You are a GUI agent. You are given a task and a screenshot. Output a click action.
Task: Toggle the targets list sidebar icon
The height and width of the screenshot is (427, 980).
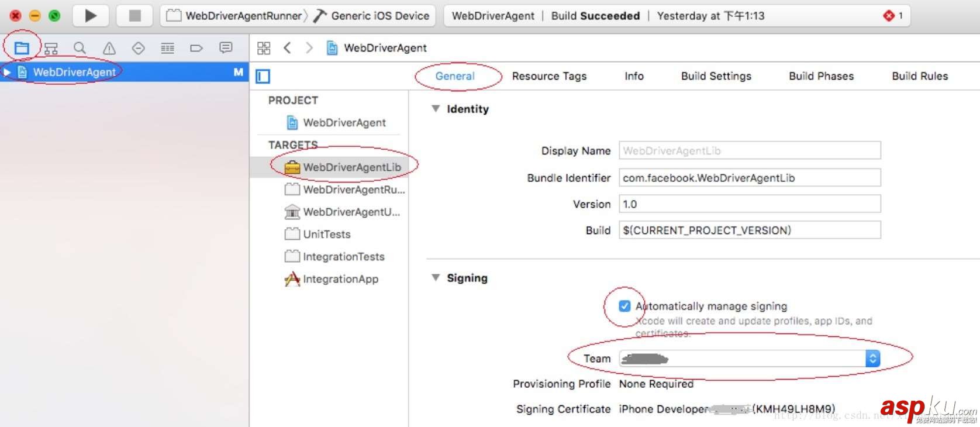[x=263, y=76]
